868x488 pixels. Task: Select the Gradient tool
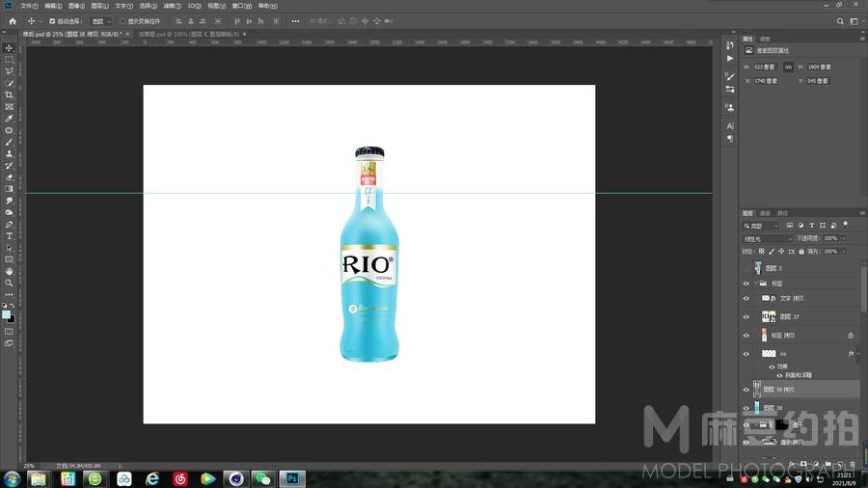(x=9, y=189)
